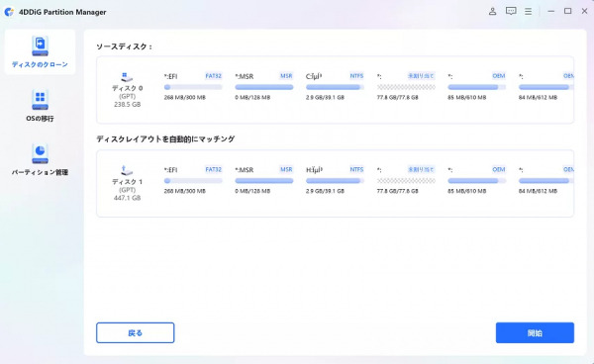Select the OSの移行 sidebar icon
594x364 pixels.
coord(40,100)
